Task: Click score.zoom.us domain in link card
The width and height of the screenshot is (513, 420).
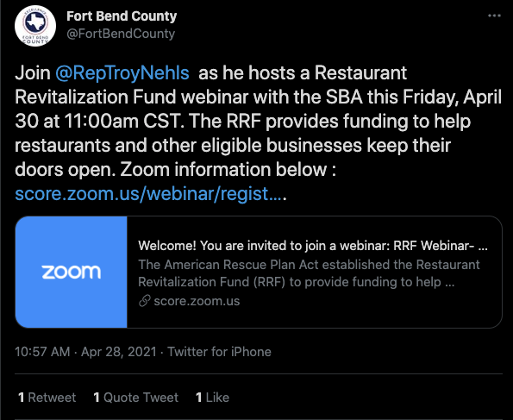Action: click(x=197, y=301)
